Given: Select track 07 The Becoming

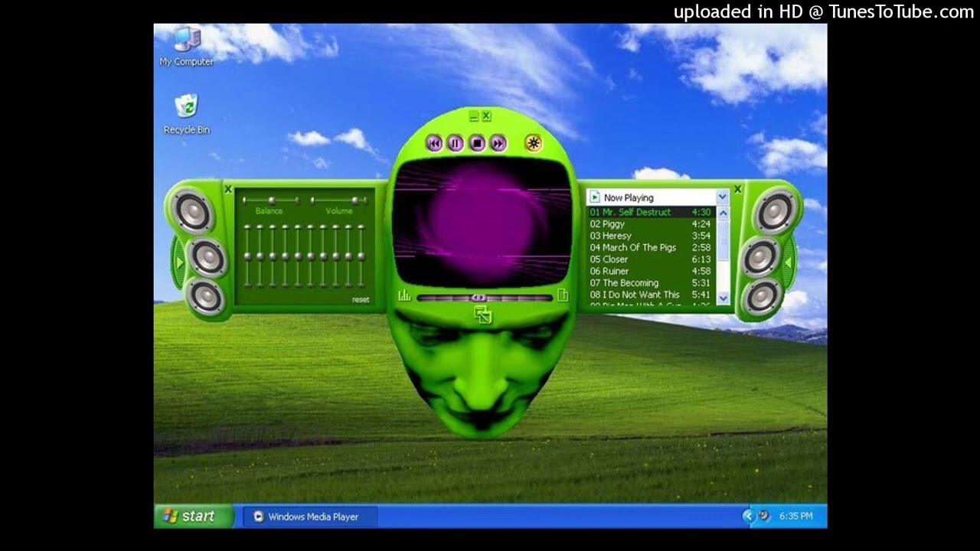Looking at the screenshot, I should tap(651, 282).
